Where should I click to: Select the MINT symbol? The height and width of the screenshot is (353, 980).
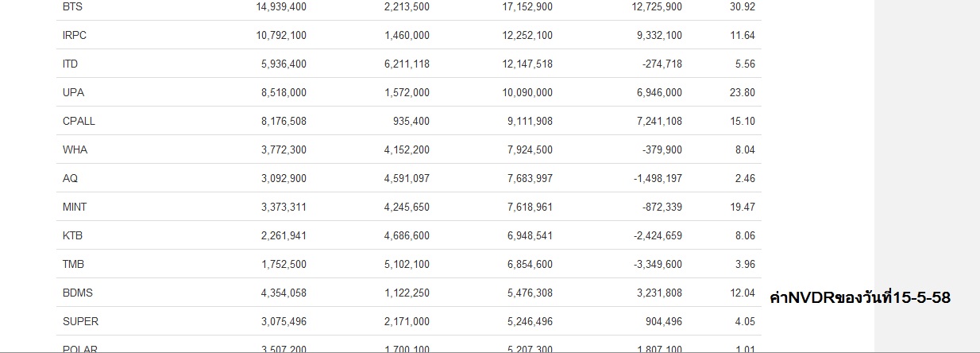click(x=75, y=207)
